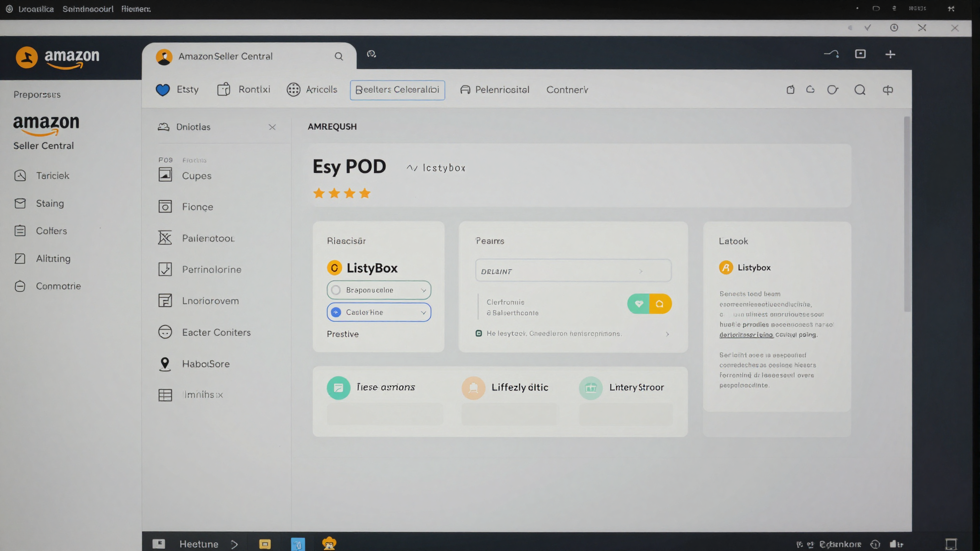Click the orange character taskbar icon

click(329, 543)
